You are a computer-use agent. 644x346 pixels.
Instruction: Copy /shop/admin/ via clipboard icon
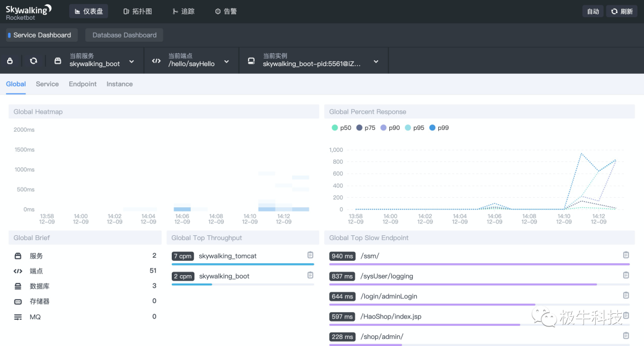tap(626, 335)
